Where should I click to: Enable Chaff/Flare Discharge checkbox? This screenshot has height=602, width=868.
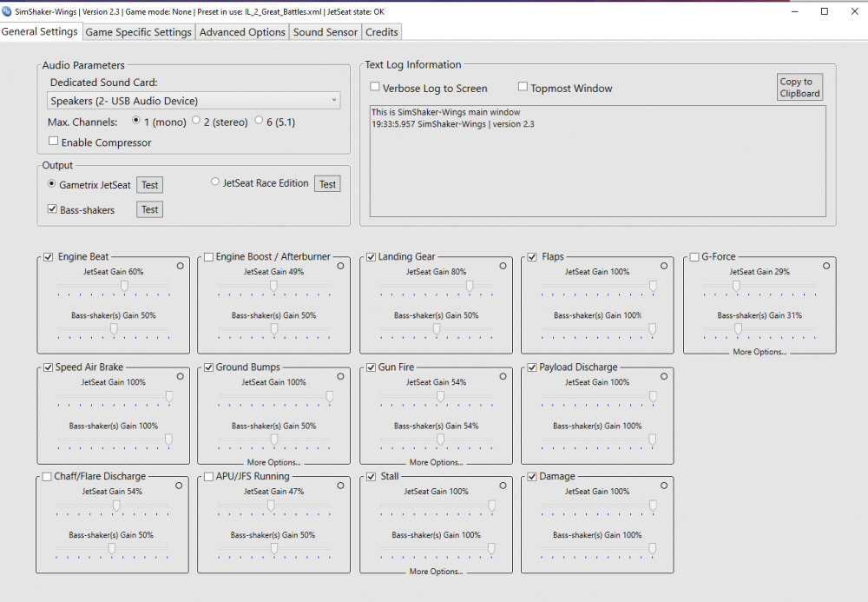click(x=47, y=476)
